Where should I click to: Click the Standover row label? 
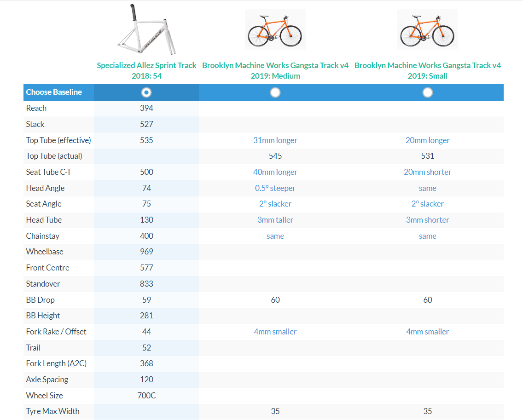[43, 284]
